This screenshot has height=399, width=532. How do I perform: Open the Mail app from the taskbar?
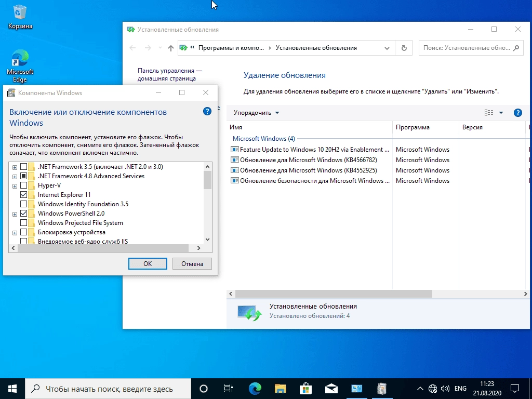[331, 389]
